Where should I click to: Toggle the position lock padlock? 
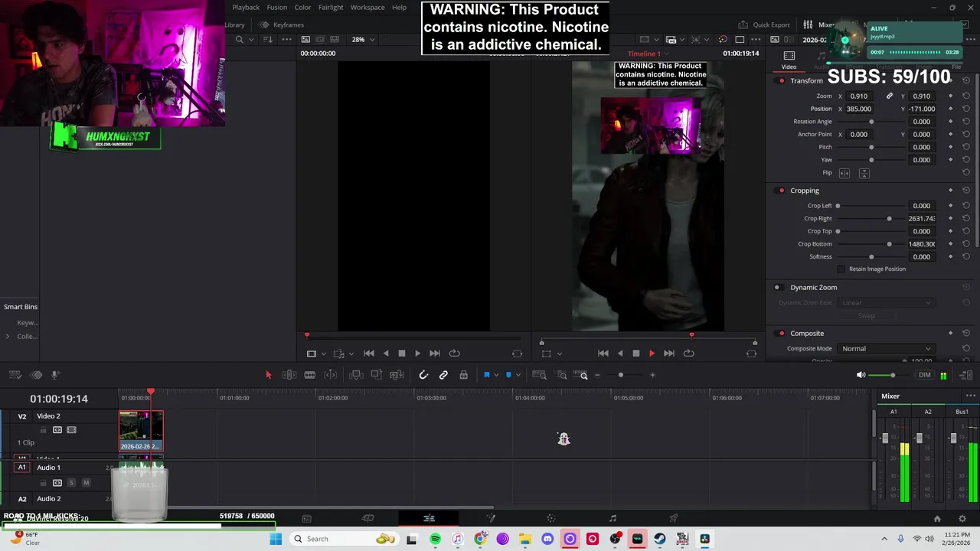coord(463,375)
